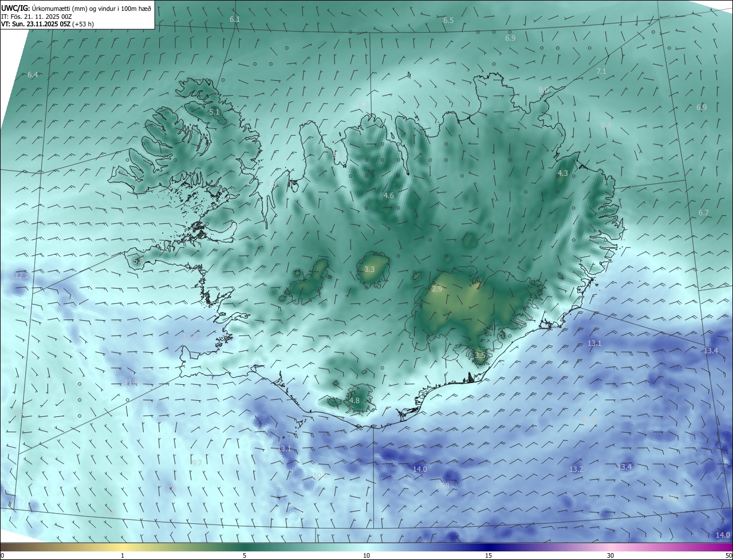The height and width of the screenshot is (560, 733).
Task: Click the 11.8 value label
Action: [x=132, y=382]
